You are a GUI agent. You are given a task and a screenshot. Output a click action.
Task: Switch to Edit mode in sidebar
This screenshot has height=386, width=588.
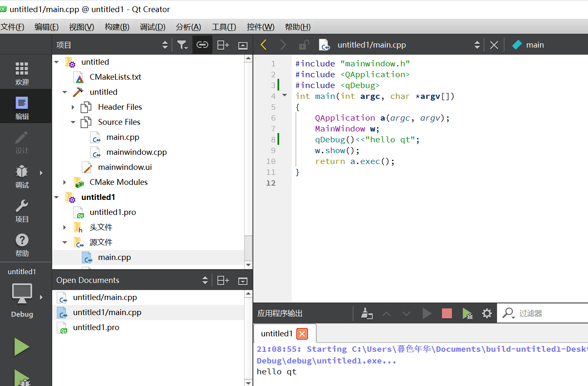pyautogui.click(x=22, y=108)
